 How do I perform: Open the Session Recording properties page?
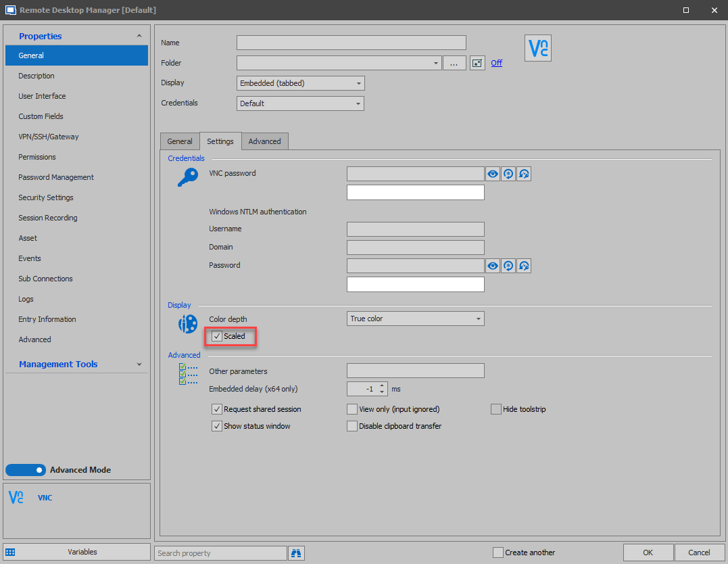47,217
